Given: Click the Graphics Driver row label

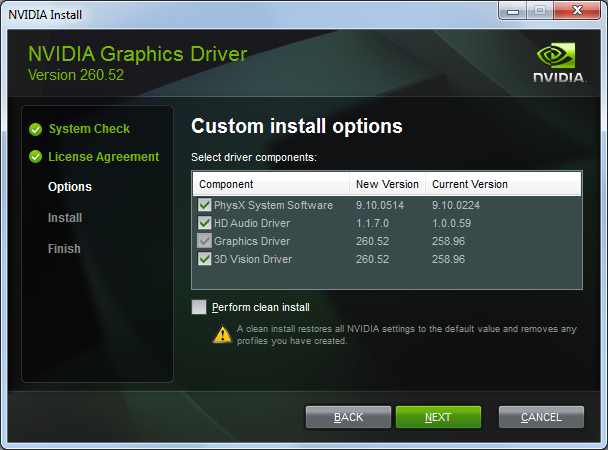Looking at the screenshot, I should point(252,241).
